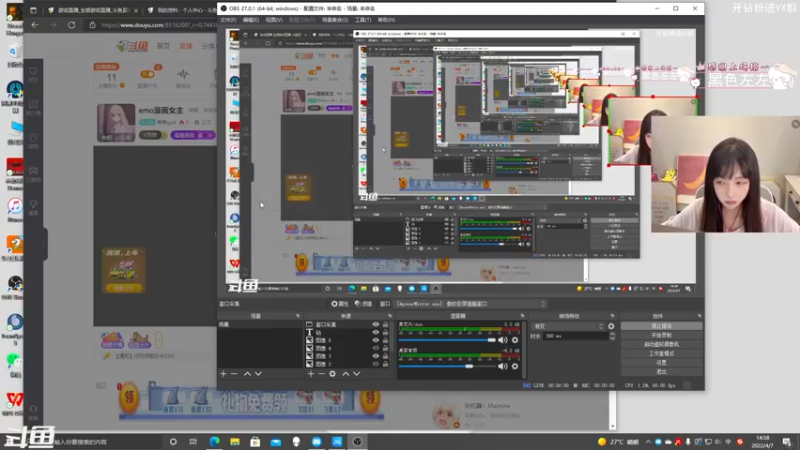
Task: Open 视图(V) menu in OBS
Action: 274,20
